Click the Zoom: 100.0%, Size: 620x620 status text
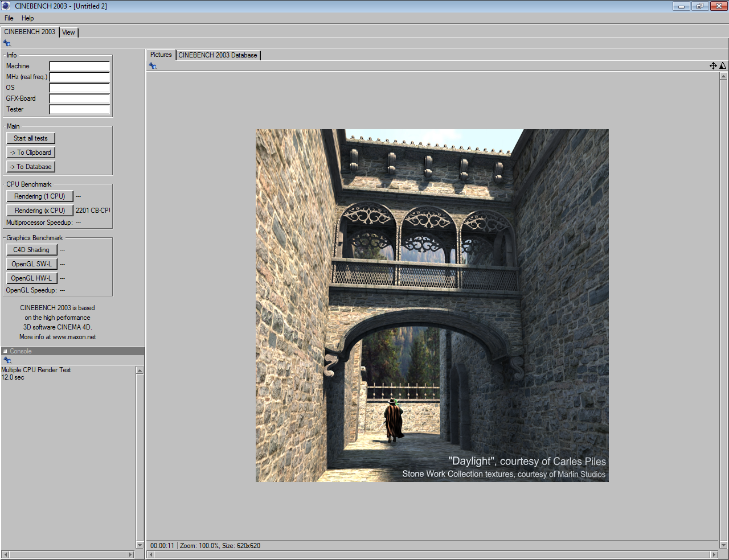Image resolution: width=729 pixels, height=560 pixels. [220, 546]
